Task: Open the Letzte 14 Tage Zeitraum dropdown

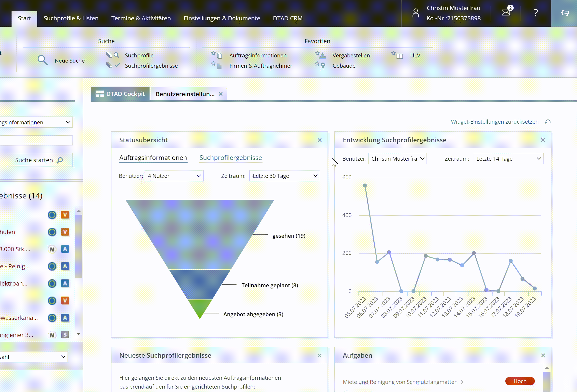Action: click(508, 158)
